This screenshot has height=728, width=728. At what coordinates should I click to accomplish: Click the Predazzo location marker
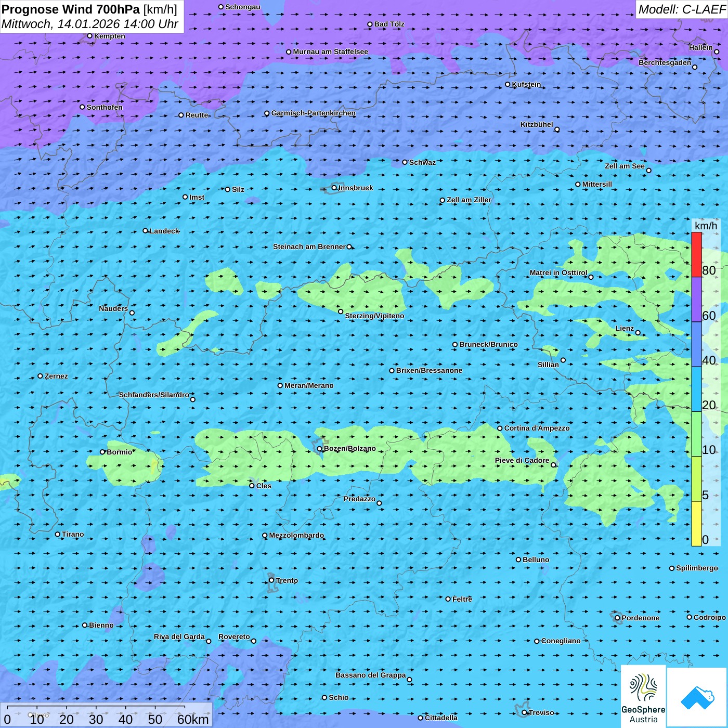pyautogui.click(x=379, y=503)
